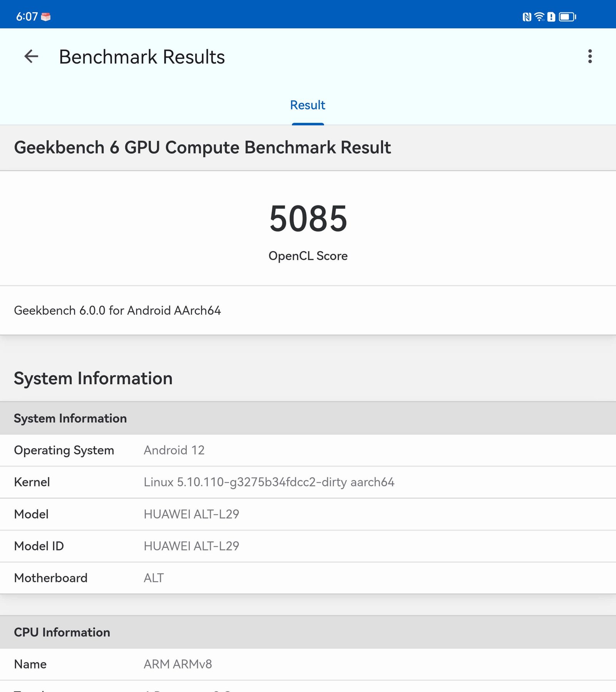This screenshot has width=616, height=692.
Task: Tap the NFC status bar icon
Action: (x=526, y=17)
